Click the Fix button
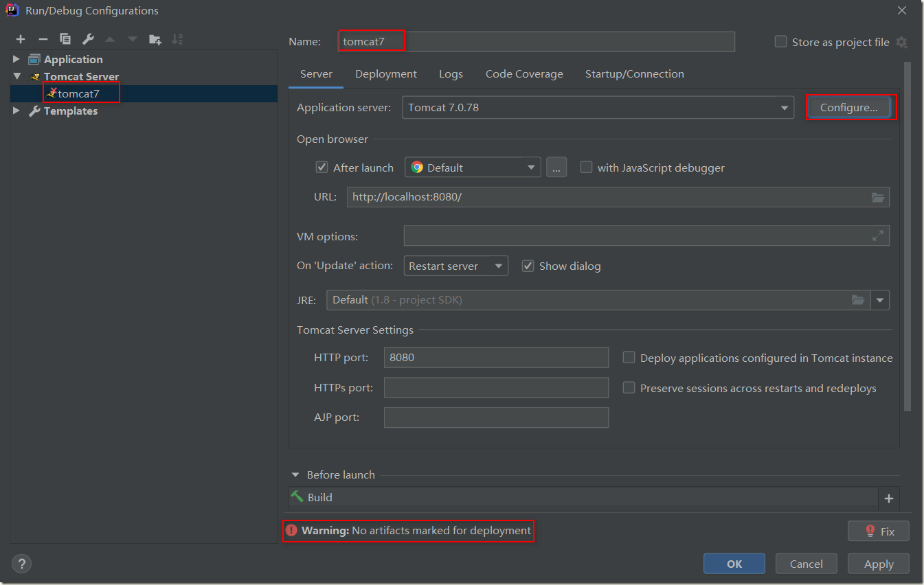The height and width of the screenshot is (585, 924). click(879, 531)
